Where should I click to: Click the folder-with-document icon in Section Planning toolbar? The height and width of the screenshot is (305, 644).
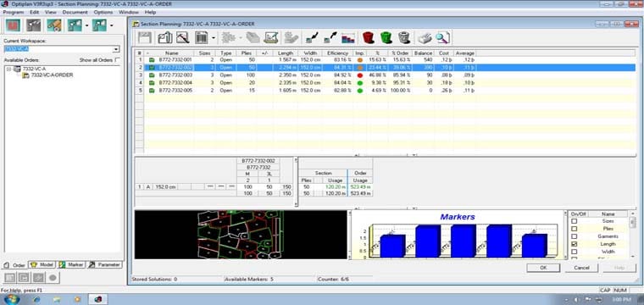(164, 38)
